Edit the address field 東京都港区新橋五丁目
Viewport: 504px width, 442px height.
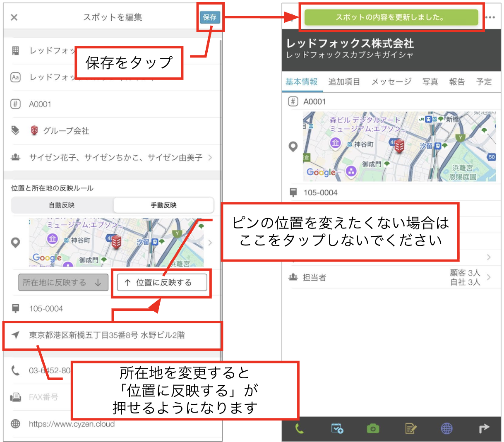113,335
